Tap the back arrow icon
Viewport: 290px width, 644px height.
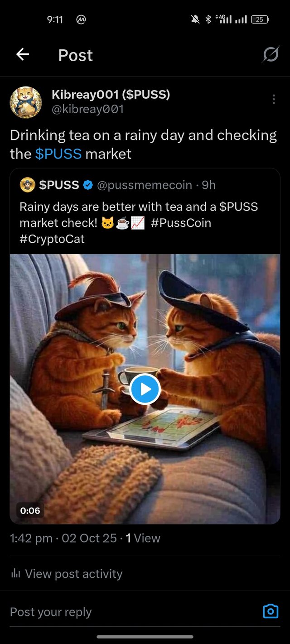click(x=23, y=55)
